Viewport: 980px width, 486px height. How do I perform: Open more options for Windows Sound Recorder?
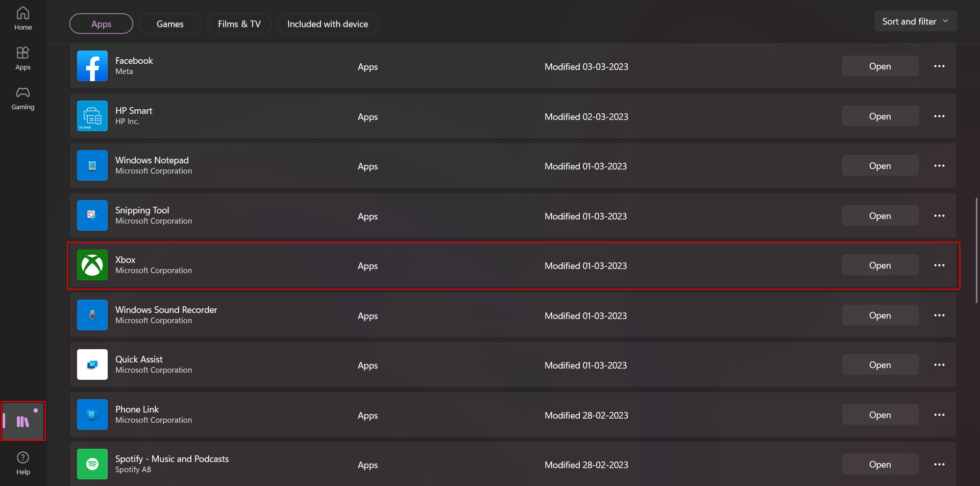click(x=939, y=315)
